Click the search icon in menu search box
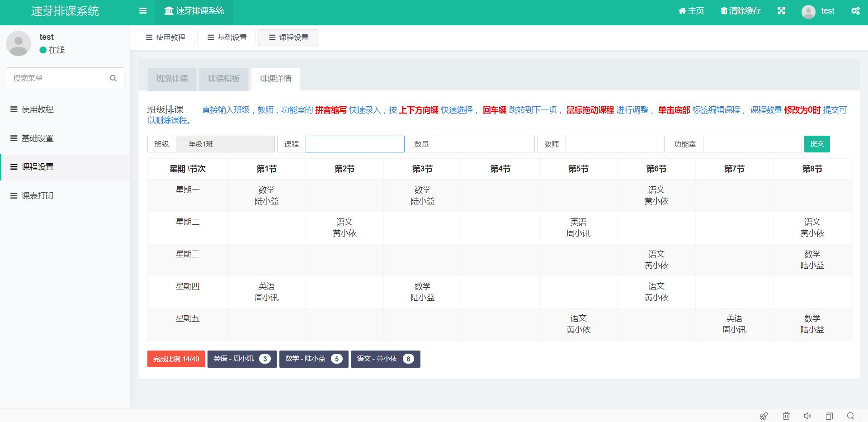 point(113,78)
